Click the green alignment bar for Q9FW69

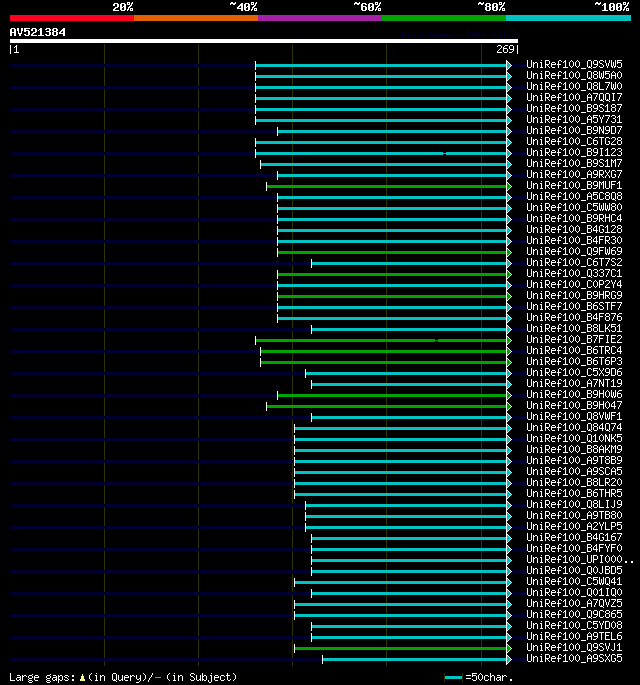coord(392,253)
